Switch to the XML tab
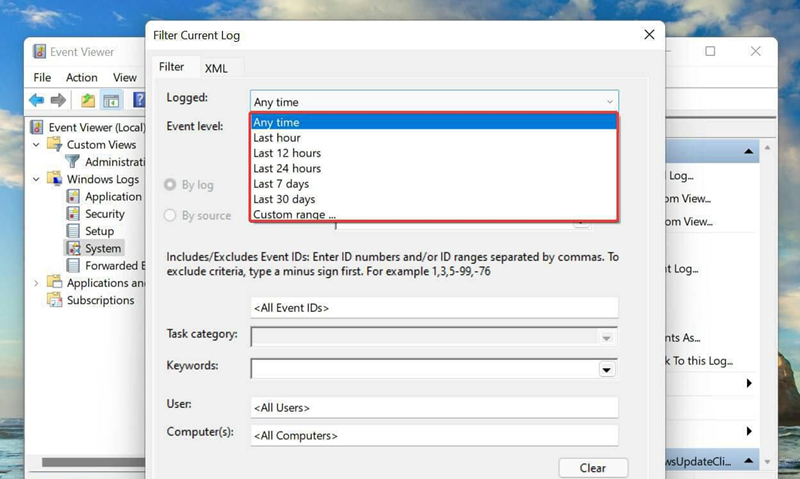The image size is (800, 479). tap(216, 68)
